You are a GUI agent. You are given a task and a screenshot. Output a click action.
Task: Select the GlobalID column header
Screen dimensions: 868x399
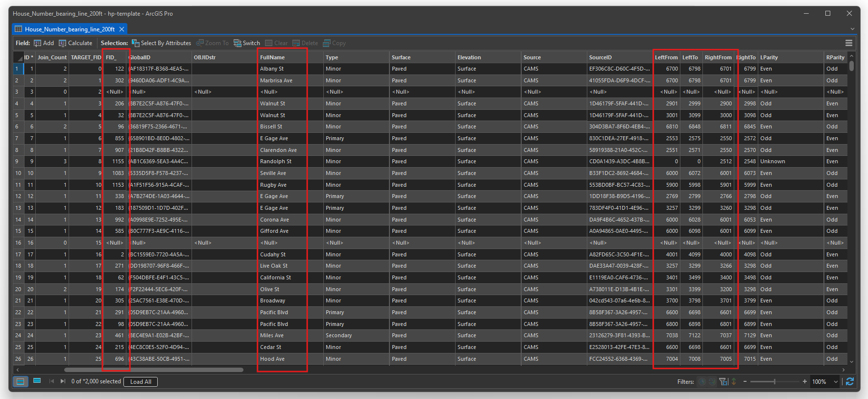[159, 57]
